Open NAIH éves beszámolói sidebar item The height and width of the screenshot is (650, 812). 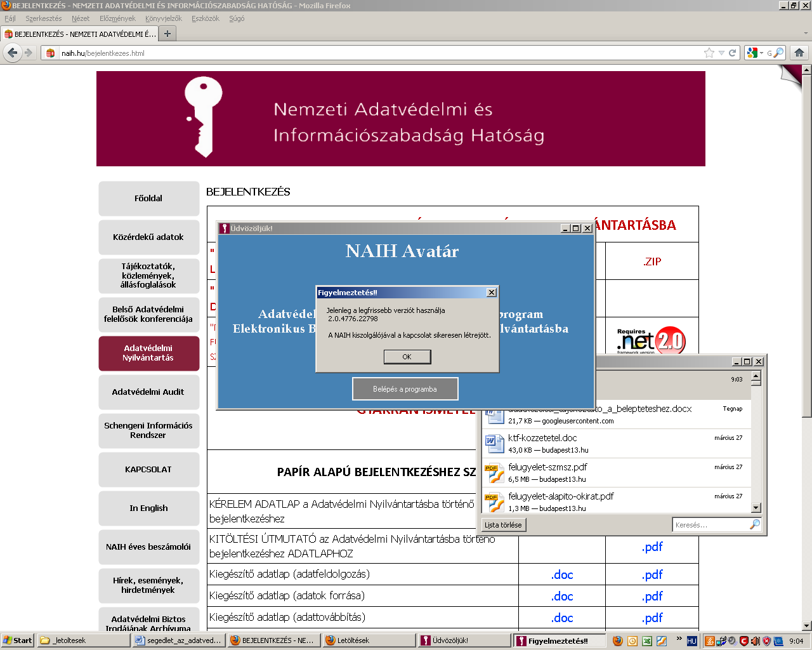pyautogui.click(x=148, y=547)
